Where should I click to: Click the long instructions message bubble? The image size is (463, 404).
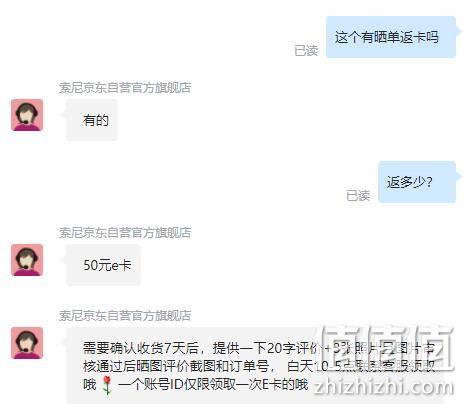255,366
